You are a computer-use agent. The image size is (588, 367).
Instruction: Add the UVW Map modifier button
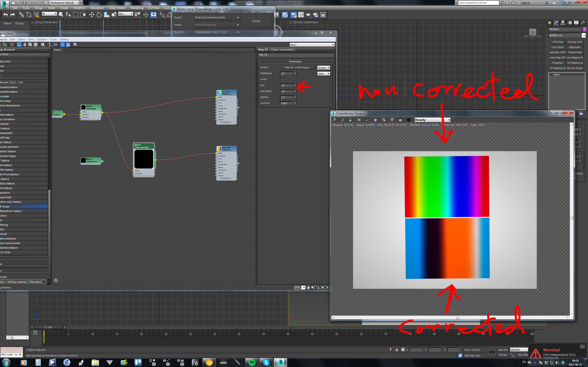(x=557, y=42)
